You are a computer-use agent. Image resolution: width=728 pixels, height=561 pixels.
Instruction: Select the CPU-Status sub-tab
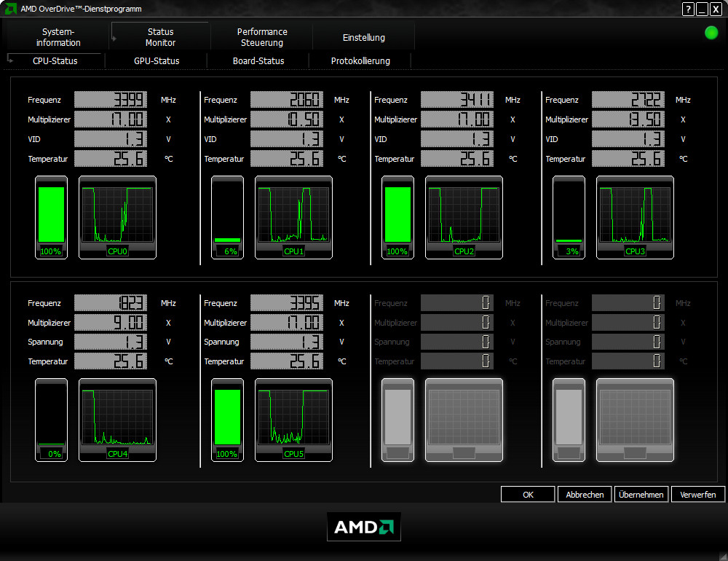point(55,61)
